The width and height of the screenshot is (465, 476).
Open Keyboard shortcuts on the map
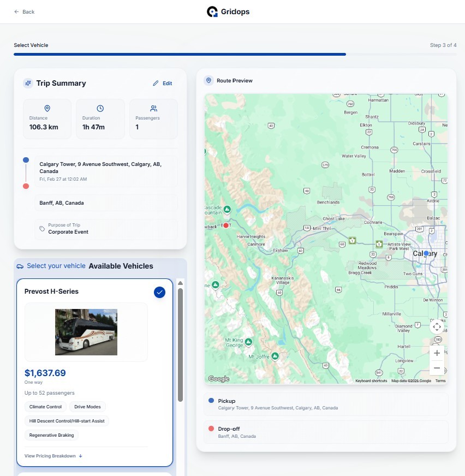tap(371, 380)
